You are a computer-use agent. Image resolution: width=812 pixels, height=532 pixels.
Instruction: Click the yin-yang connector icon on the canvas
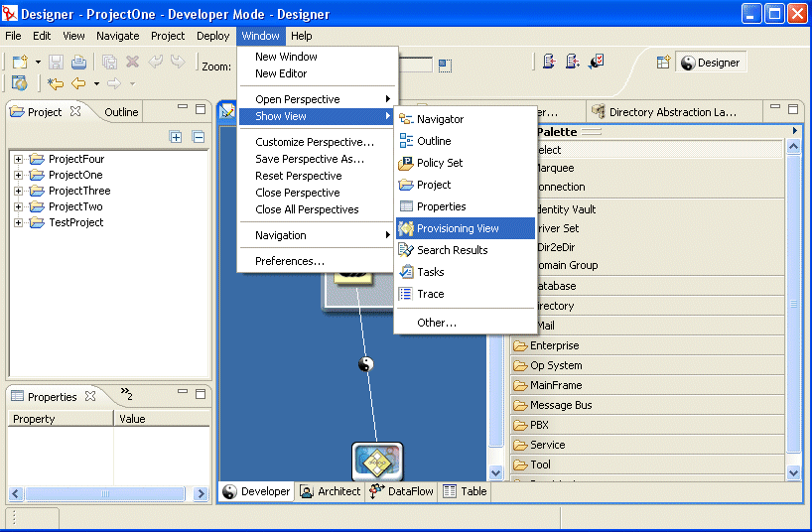[x=366, y=364]
